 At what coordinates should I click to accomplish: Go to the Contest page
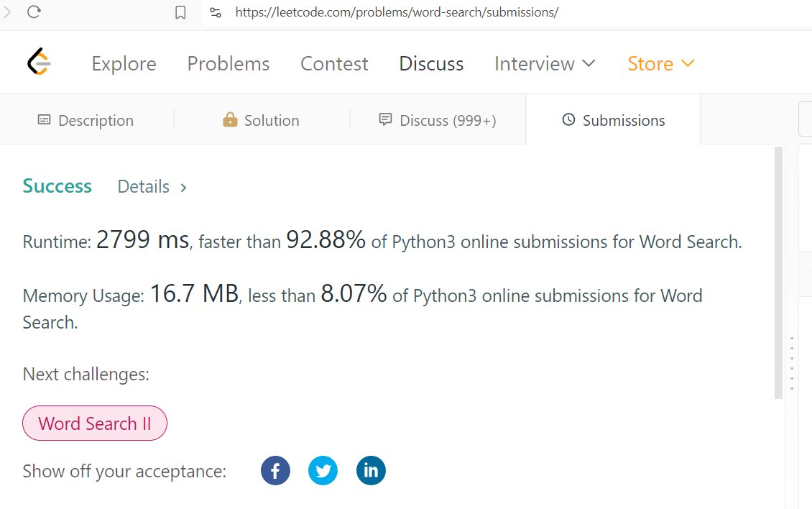(x=335, y=63)
